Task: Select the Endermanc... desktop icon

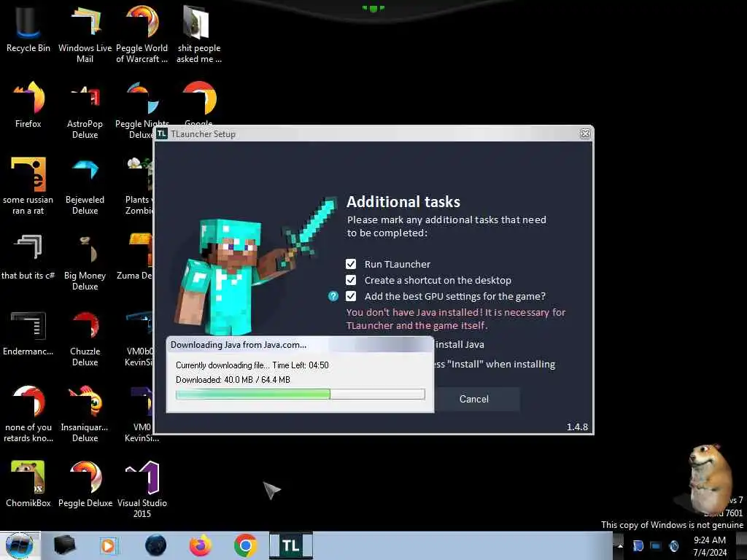Action: coord(28,333)
